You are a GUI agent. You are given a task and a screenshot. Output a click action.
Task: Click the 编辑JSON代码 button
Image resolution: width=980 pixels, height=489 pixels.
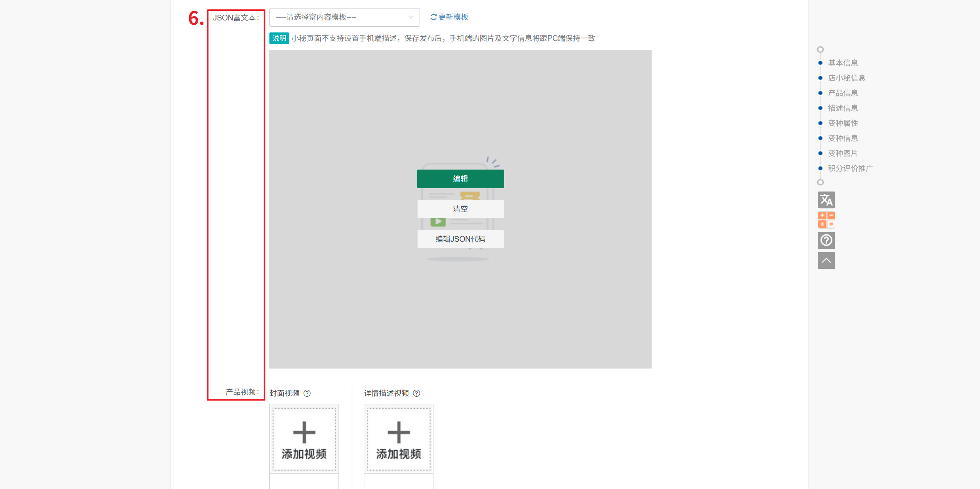(460, 239)
